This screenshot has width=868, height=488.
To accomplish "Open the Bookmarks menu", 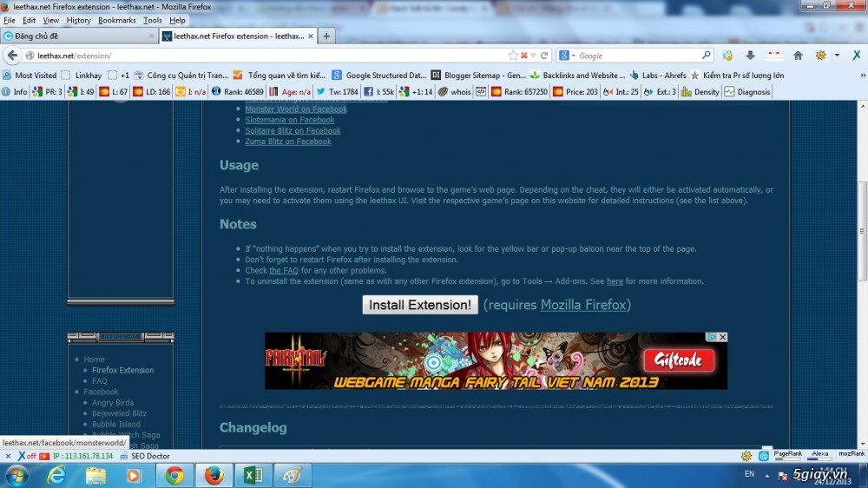I will tap(117, 20).
